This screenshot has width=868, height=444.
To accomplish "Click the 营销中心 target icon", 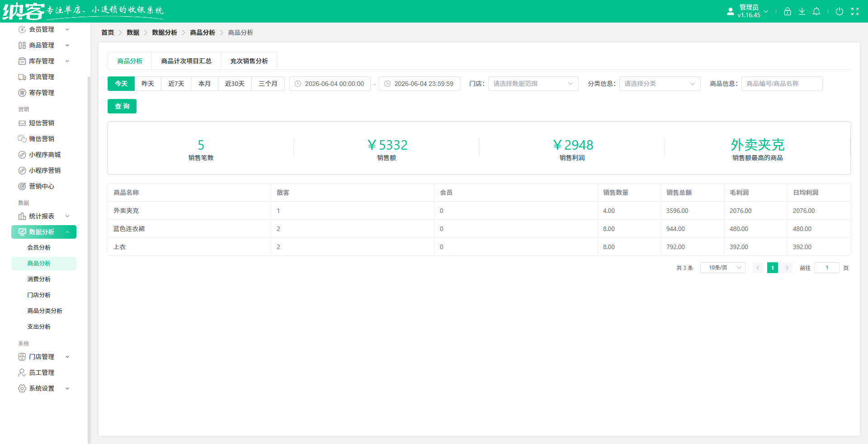I will pyautogui.click(x=22, y=186).
